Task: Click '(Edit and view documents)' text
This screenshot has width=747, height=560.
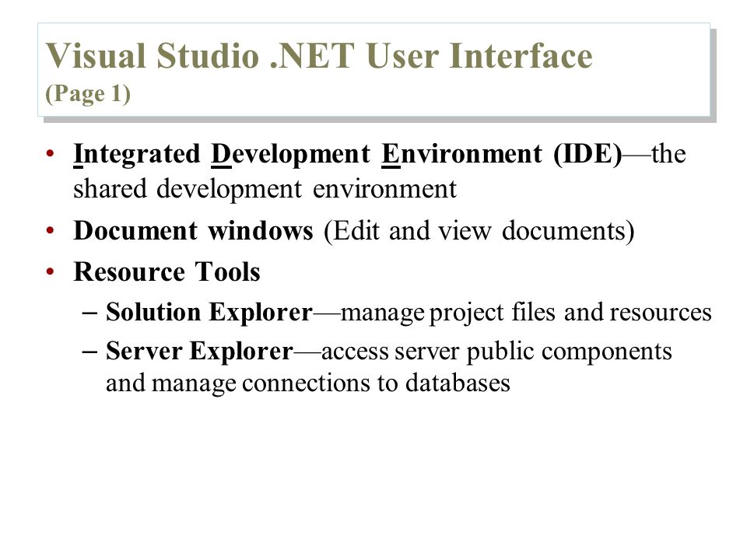Action: tap(479, 231)
